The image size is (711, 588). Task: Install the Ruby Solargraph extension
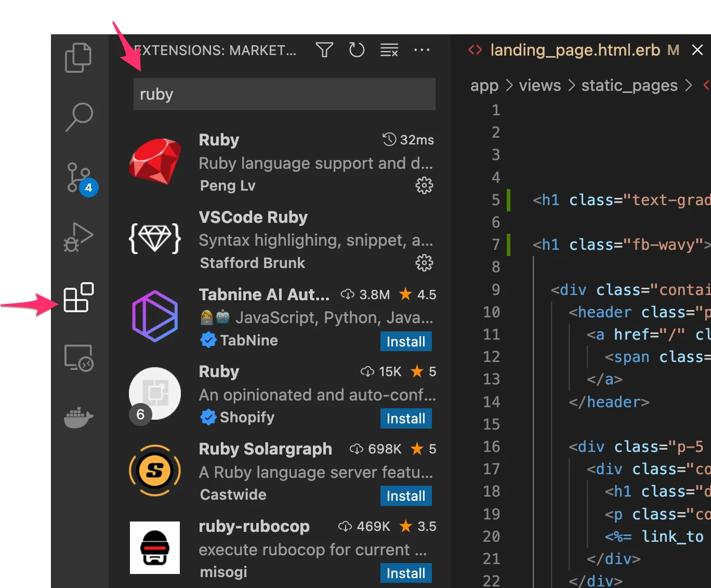[x=405, y=496]
